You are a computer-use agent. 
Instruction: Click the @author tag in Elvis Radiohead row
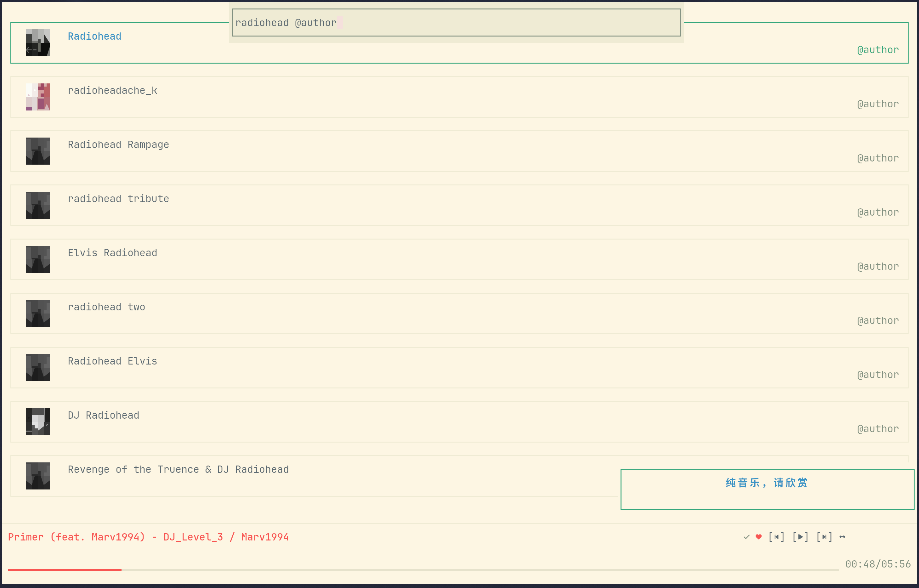pyautogui.click(x=878, y=267)
